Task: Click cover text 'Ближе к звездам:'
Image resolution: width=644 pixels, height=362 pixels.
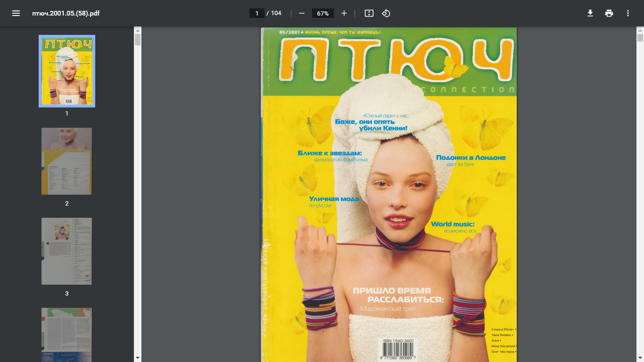Action: (x=330, y=153)
